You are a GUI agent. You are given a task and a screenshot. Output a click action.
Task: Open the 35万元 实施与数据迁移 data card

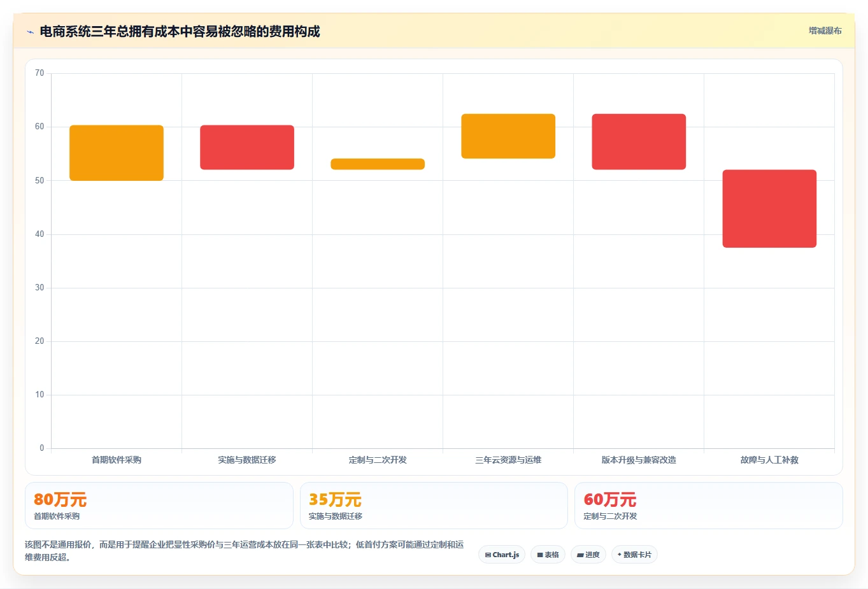tap(434, 506)
